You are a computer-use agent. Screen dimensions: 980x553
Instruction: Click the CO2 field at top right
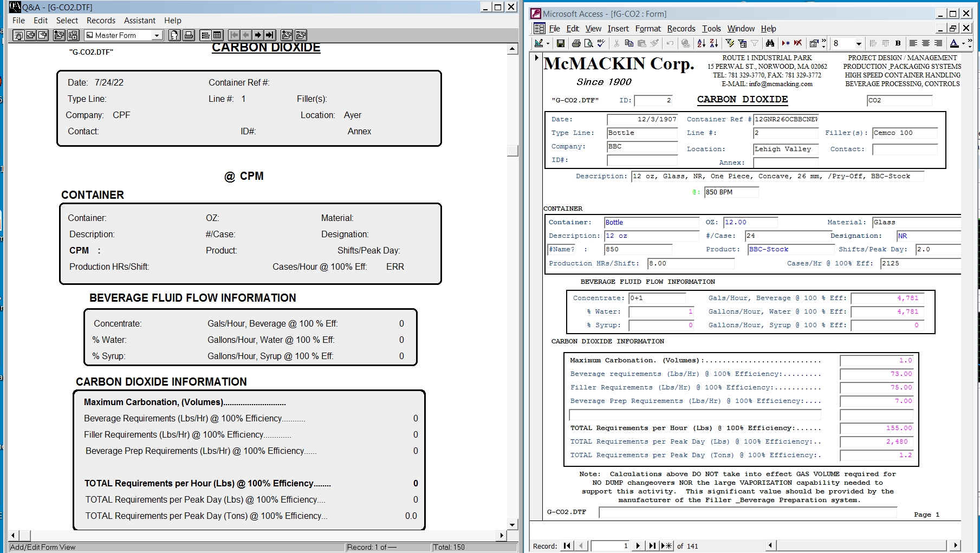pyautogui.click(x=899, y=100)
